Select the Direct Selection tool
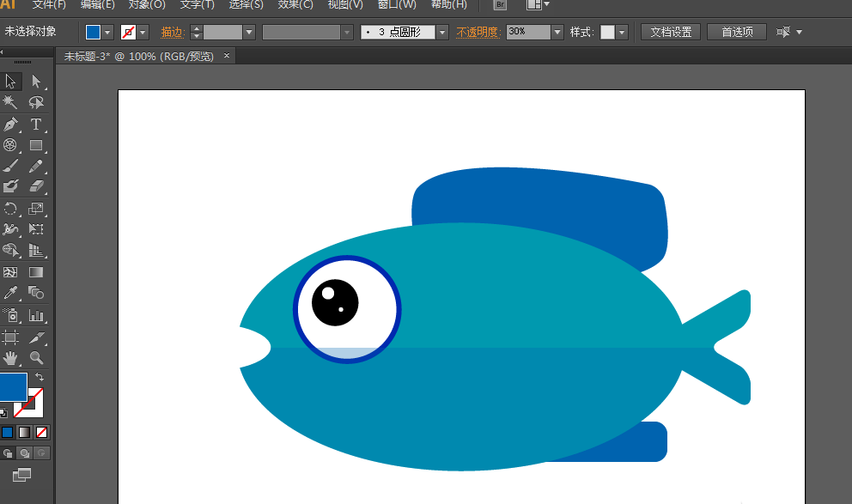This screenshot has height=504, width=852. (x=36, y=82)
